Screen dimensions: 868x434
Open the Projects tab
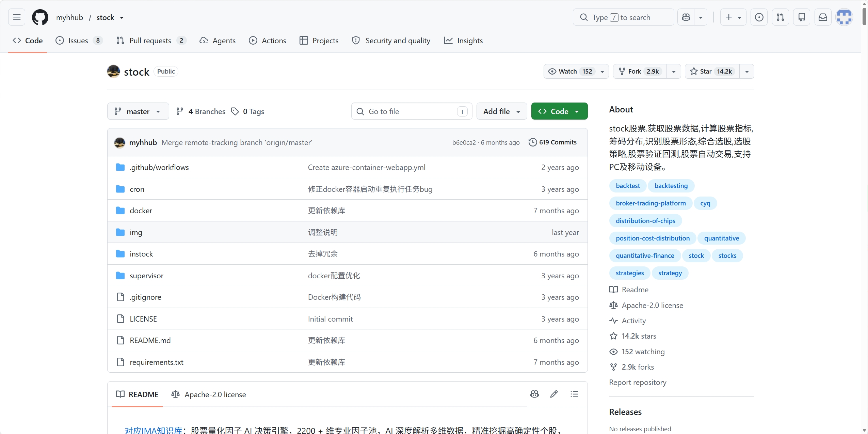coord(319,41)
